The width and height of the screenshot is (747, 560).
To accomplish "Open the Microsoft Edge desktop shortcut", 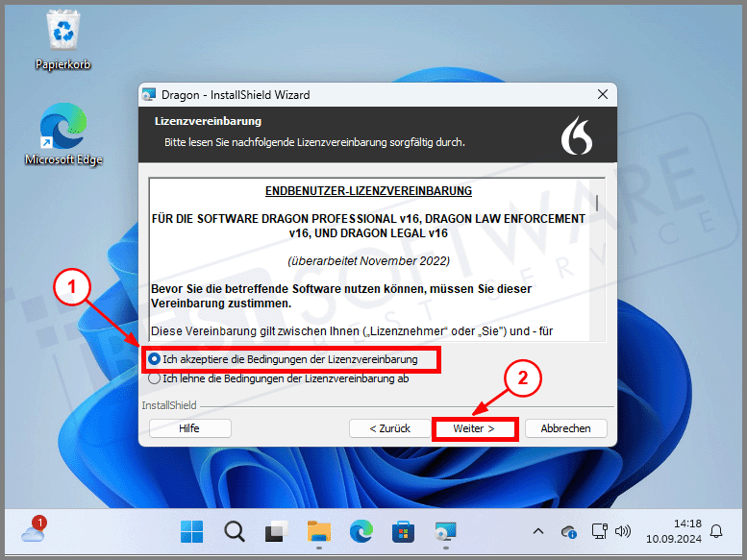I will pyautogui.click(x=63, y=134).
